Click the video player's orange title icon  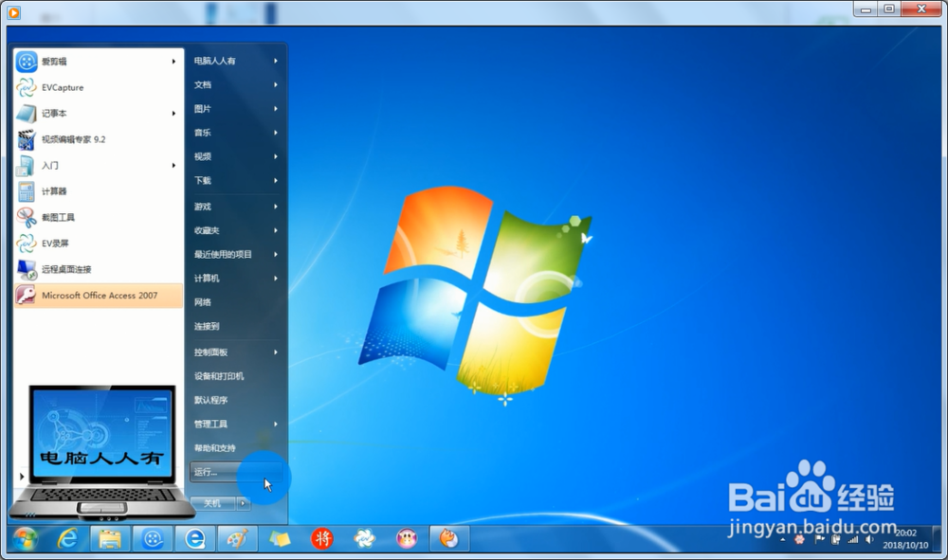tap(13, 11)
